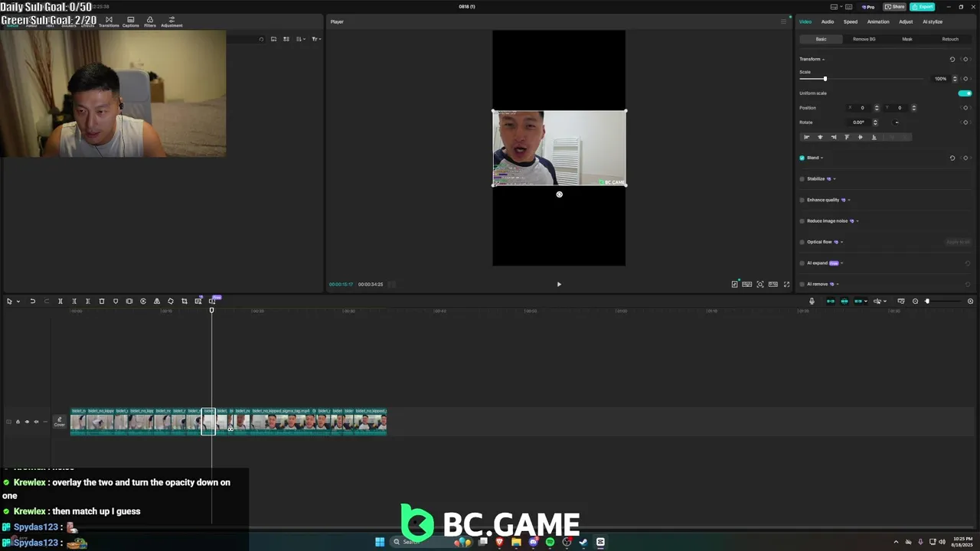Click the Scale slider handle
The image size is (980, 551).
tap(825, 79)
